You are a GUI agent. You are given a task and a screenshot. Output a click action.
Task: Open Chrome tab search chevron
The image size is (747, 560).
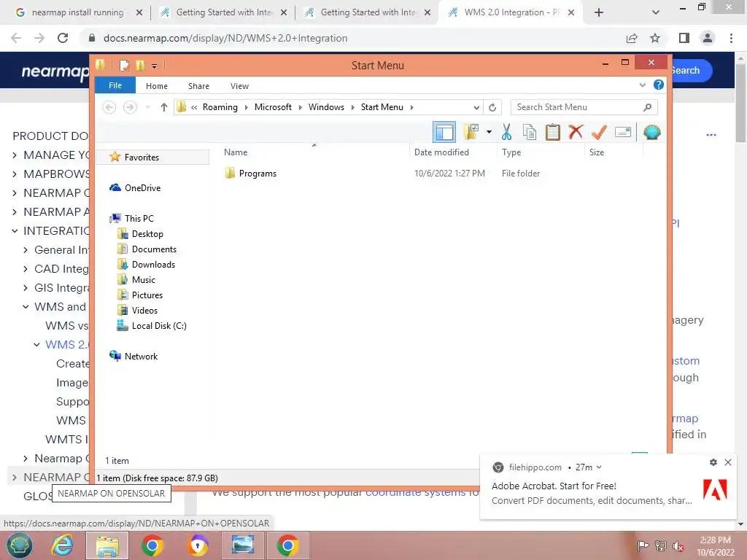coord(656,12)
